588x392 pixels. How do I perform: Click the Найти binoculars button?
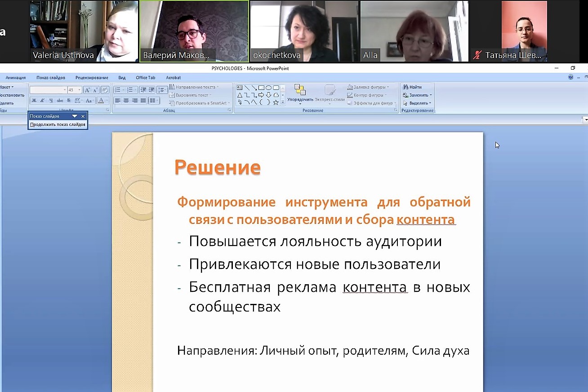click(x=412, y=87)
